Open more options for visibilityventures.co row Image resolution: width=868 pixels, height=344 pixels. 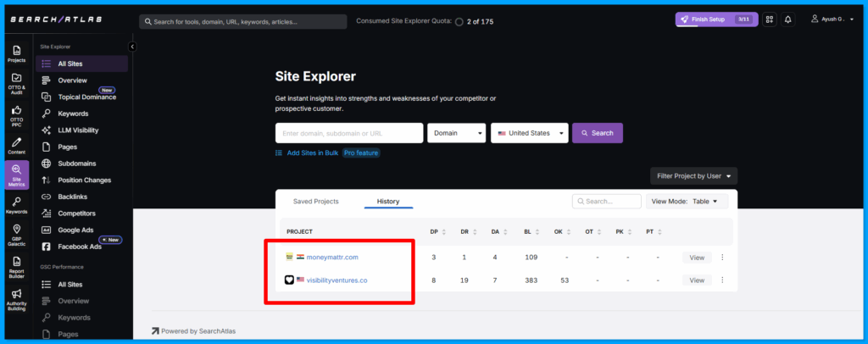click(x=722, y=280)
